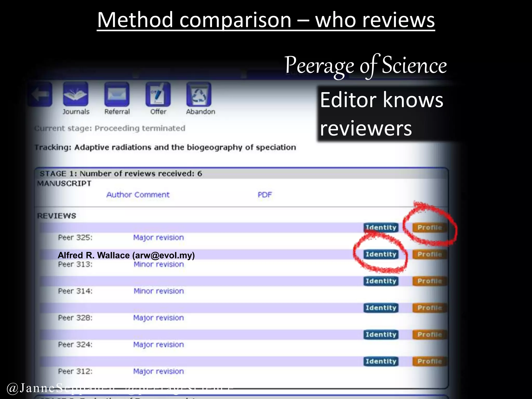Click the 'Peer 325:' label

pyautogui.click(x=75, y=237)
